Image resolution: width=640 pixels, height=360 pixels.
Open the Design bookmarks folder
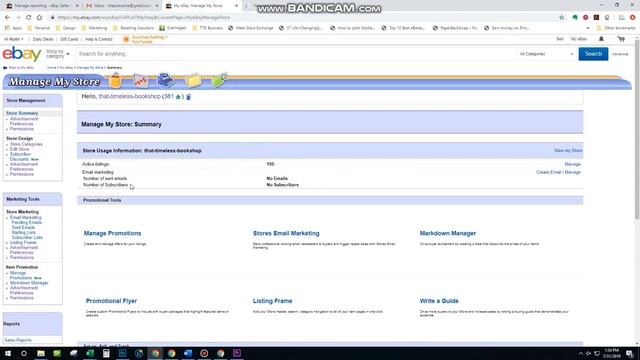(66, 28)
